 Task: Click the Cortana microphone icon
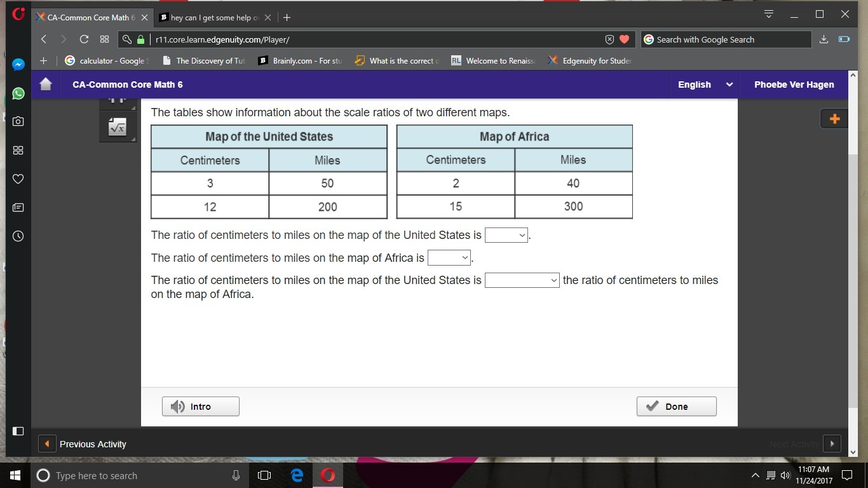tap(236, 475)
